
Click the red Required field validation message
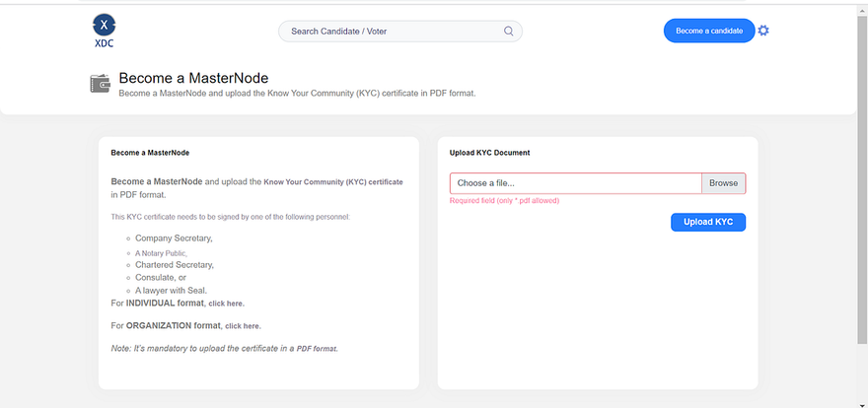[x=504, y=200]
